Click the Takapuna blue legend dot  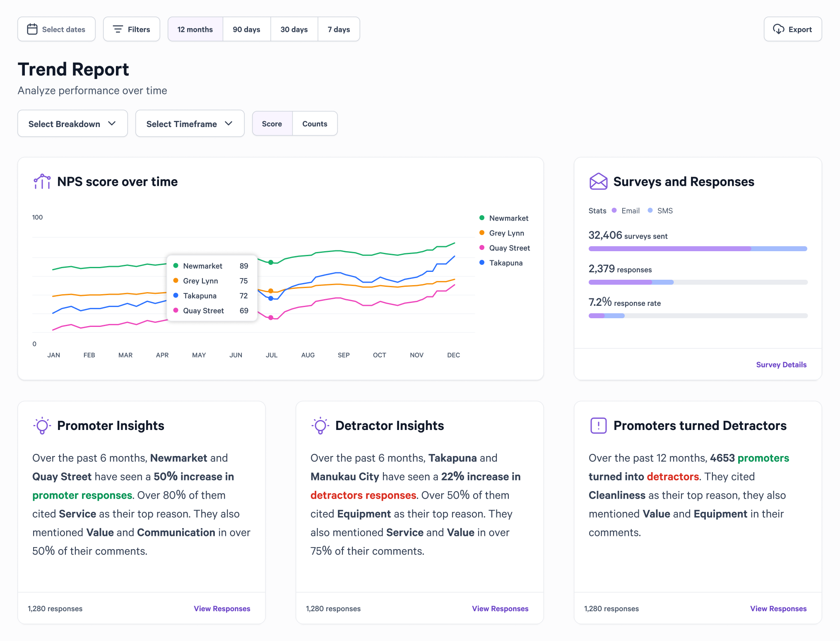point(482,262)
